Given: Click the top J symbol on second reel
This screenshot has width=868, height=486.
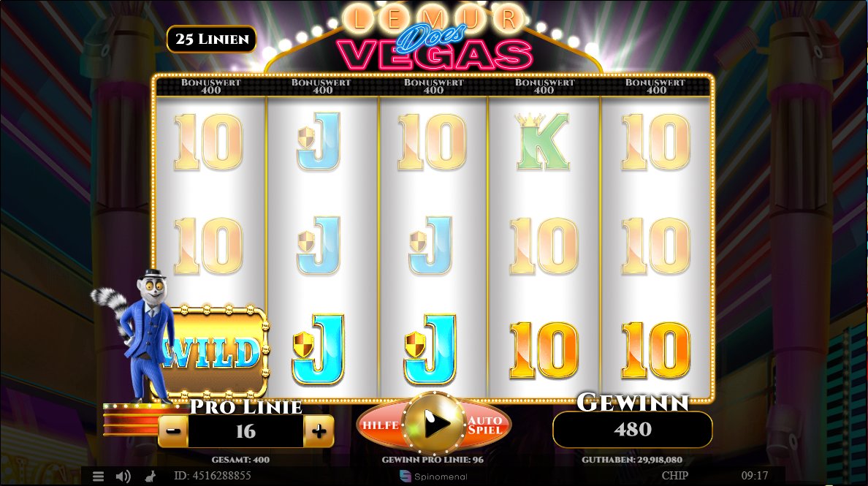Looking at the screenshot, I should [x=319, y=142].
